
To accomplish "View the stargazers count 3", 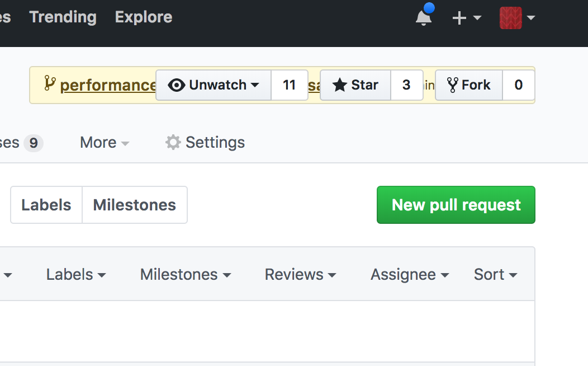I will coord(407,85).
